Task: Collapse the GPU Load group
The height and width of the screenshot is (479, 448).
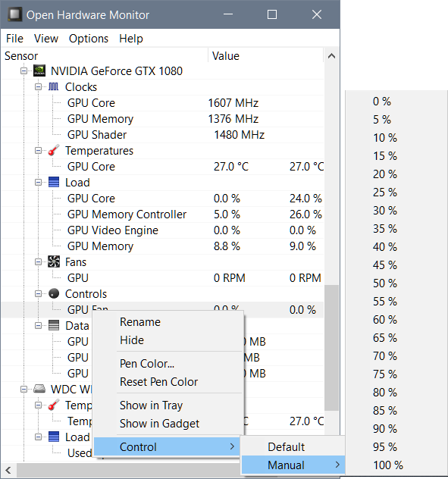Action: pyautogui.click(x=38, y=183)
